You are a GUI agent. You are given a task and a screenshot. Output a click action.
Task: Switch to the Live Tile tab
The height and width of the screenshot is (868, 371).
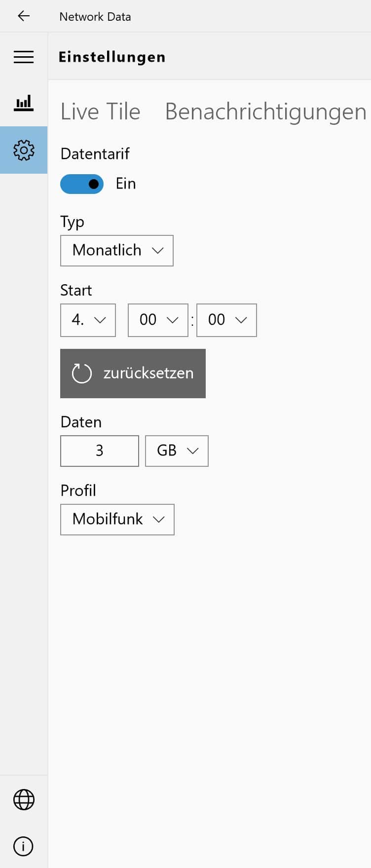click(101, 112)
